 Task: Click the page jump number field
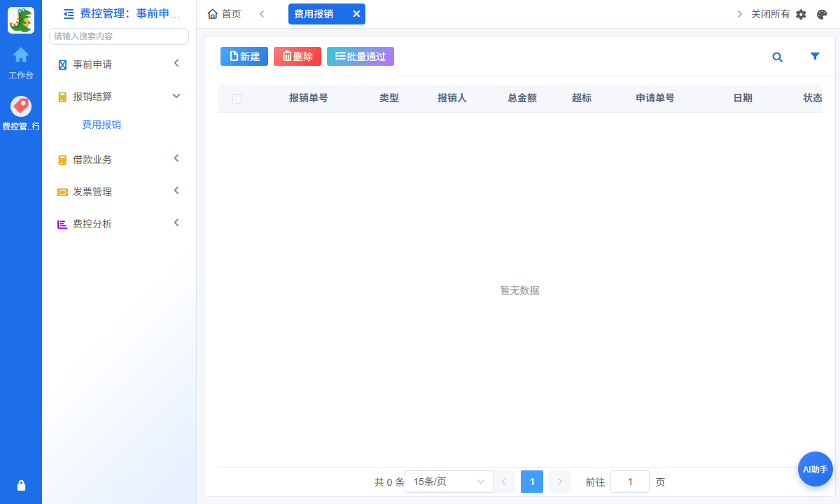(x=630, y=482)
